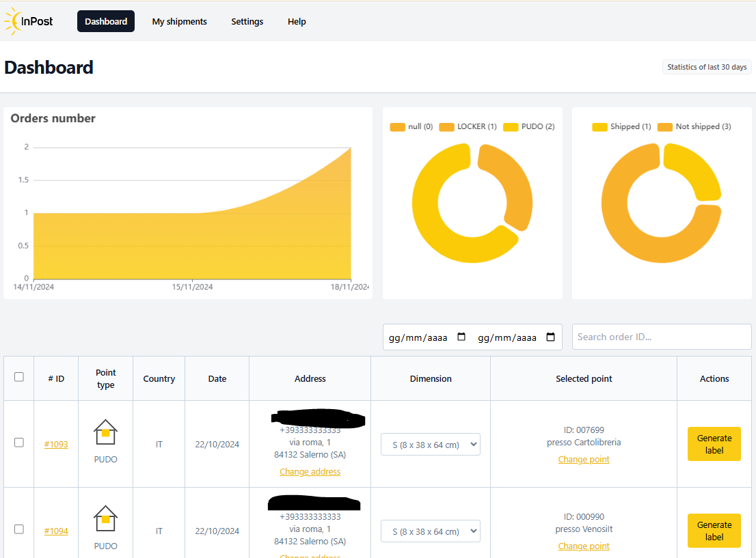Click the PUDO house icon for order #1094

tap(105, 518)
